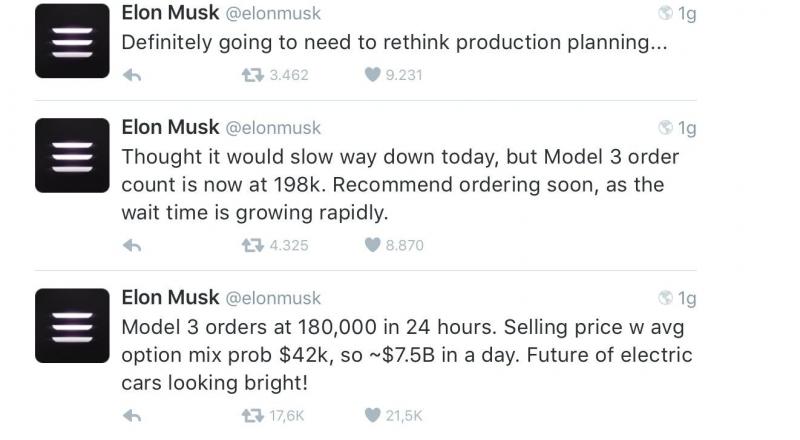Retweet the 180,000 orders tweet
The height and width of the screenshot is (440, 800).
254,415
